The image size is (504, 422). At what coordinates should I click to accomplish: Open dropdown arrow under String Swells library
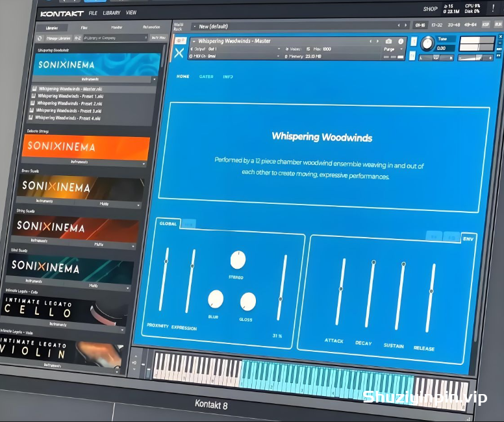coord(133,246)
